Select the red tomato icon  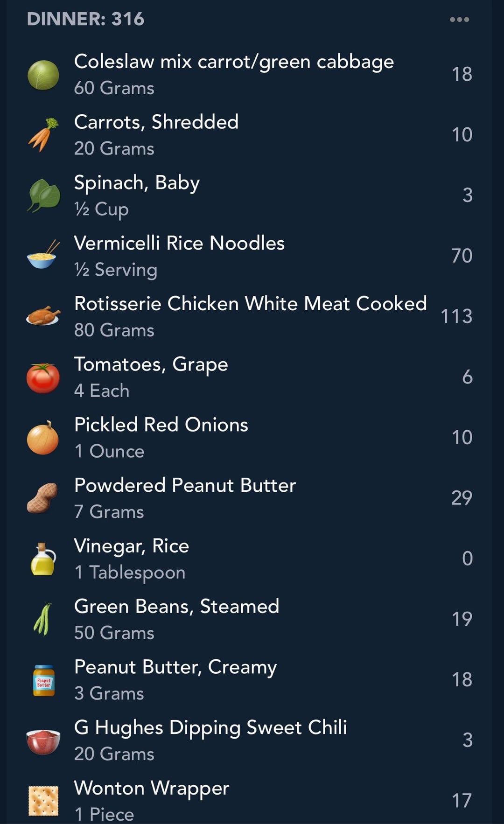(x=43, y=377)
